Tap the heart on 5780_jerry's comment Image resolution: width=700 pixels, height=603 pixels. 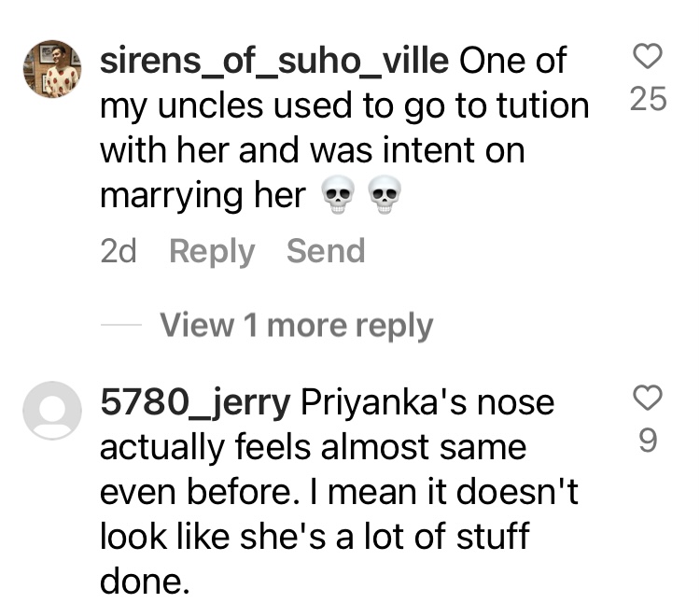648,400
